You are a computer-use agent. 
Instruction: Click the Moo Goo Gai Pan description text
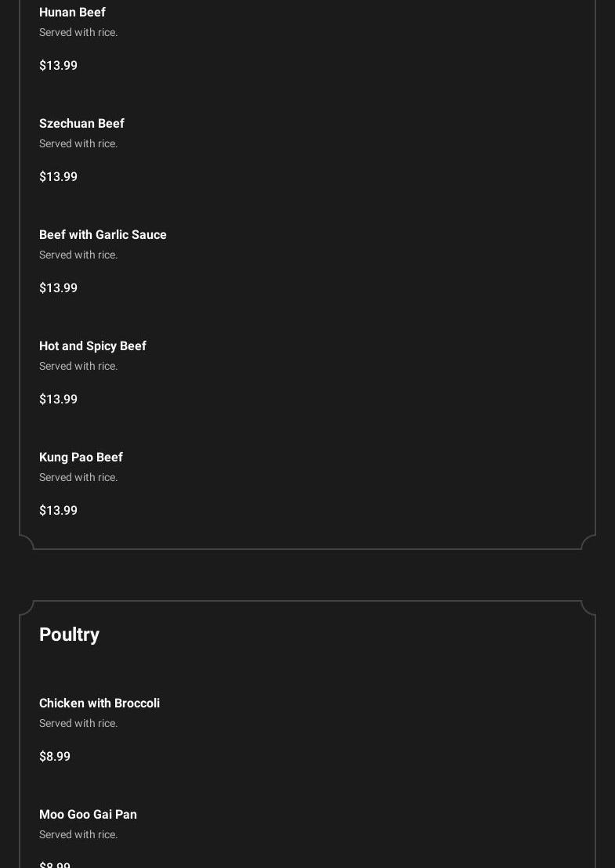78,835
